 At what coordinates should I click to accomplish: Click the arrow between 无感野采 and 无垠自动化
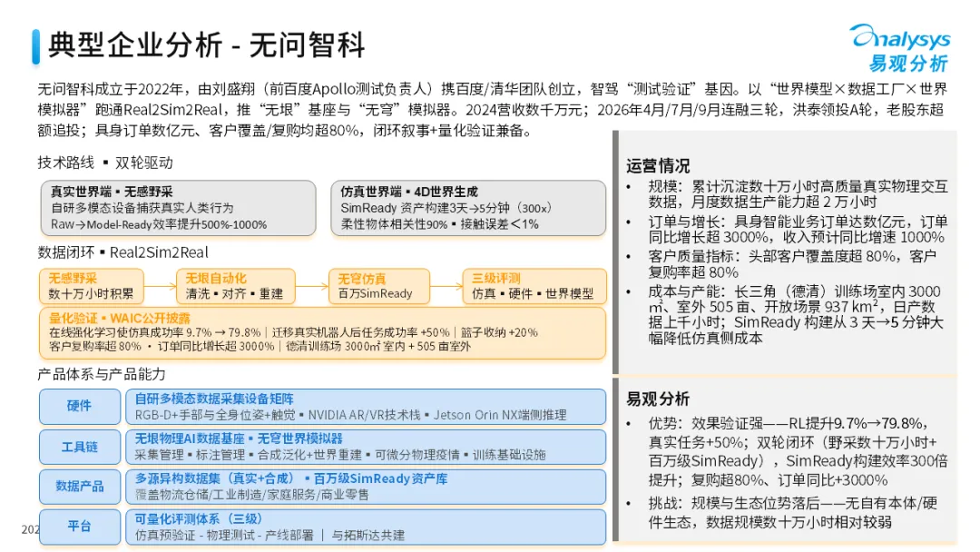coord(161,286)
